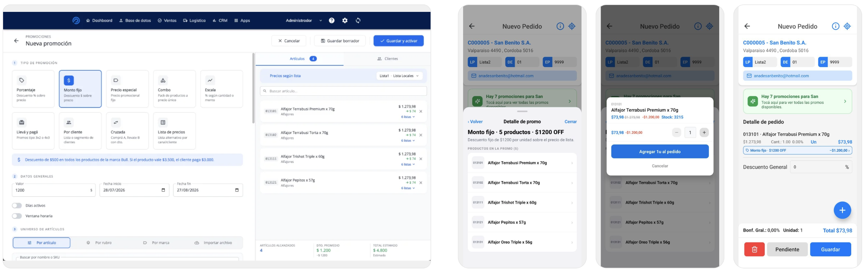
Task: Tap back arrow on the order detail phone screen
Action: click(747, 26)
